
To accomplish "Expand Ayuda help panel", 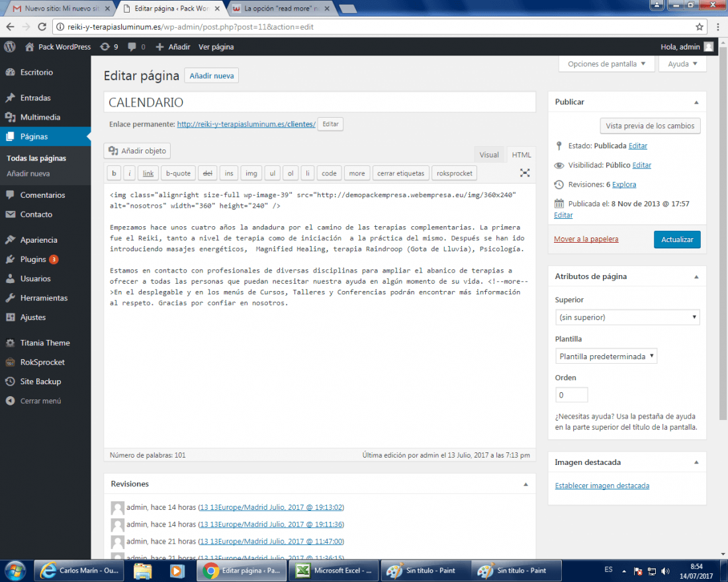I will coord(682,64).
